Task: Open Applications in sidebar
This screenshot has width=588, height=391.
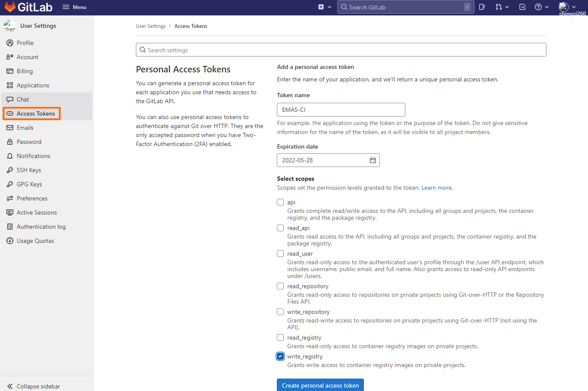Action: coord(47,85)
